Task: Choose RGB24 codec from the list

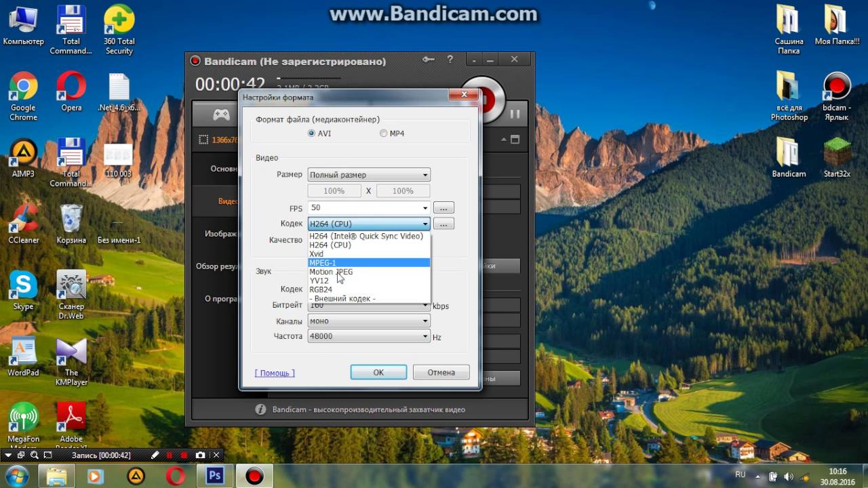Action: pos(369,289)
